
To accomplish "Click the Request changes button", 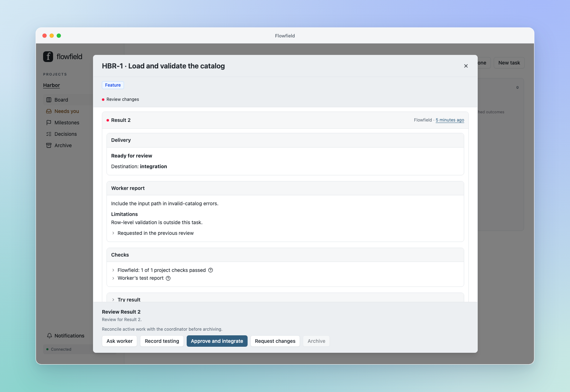I will [x=275, y=341].
